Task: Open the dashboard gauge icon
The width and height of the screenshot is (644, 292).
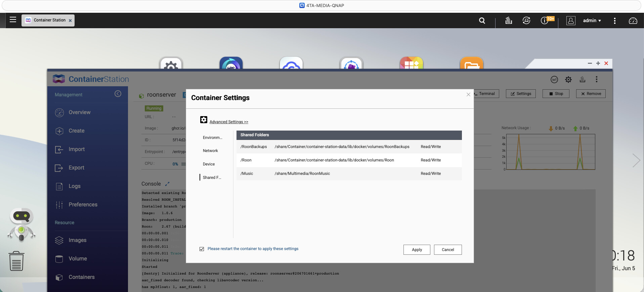Action: point(633,20)
